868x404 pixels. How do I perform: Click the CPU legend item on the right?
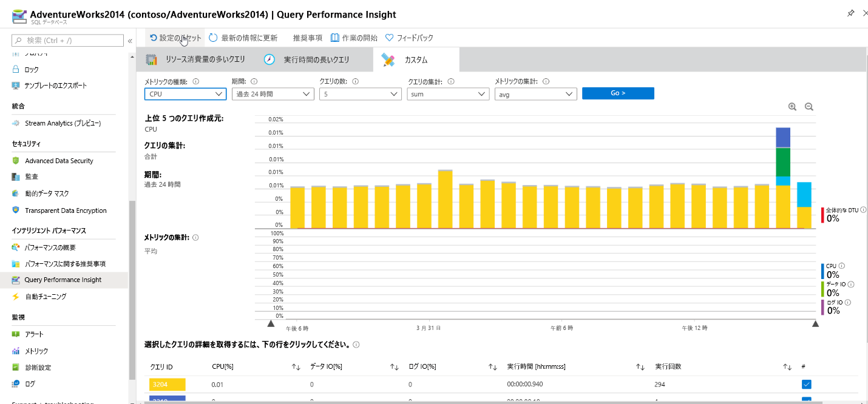834,271
